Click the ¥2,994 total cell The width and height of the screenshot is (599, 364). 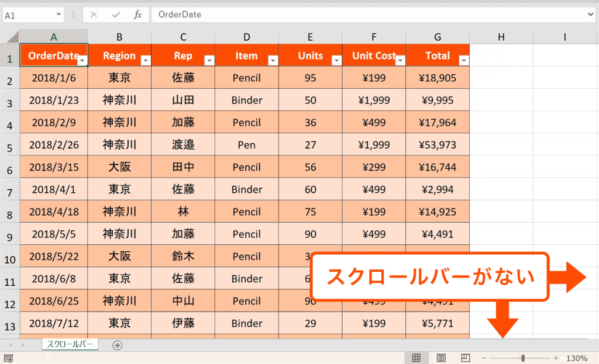coord(438,189)
